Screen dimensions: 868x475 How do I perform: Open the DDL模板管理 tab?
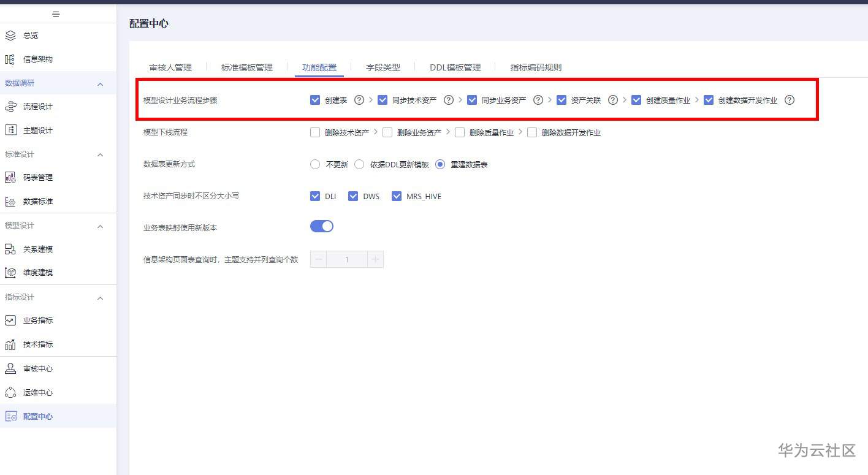pos(455,67)
